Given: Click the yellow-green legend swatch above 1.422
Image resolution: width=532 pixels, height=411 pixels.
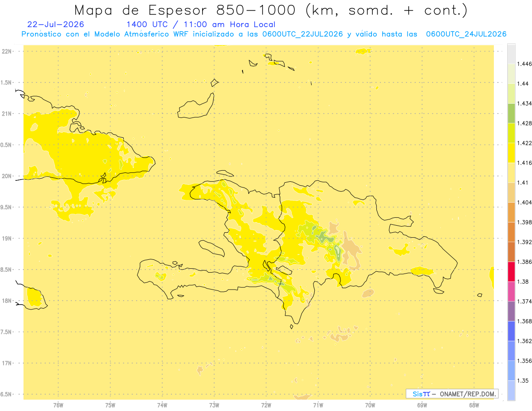Looking at the screenshot, I should [x=511, y=133].
